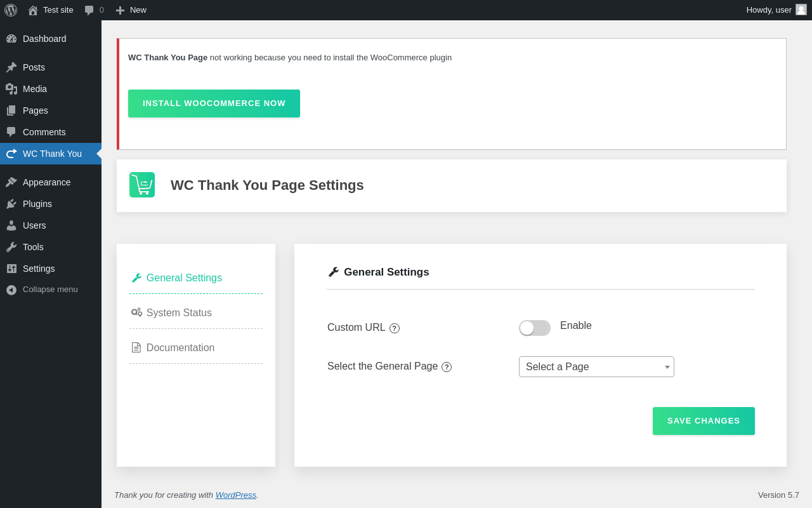Image resolution: width=812 pixels, height=508 pixels.
Task: Click the Custom URL label
Action: [x=357, y=328]
